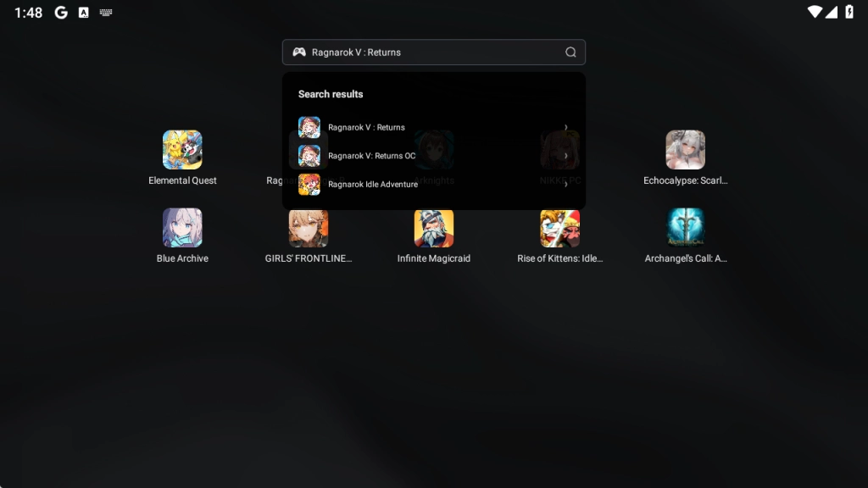
Task: Click the "Elemental Quest" label
Action: [182, 180]
